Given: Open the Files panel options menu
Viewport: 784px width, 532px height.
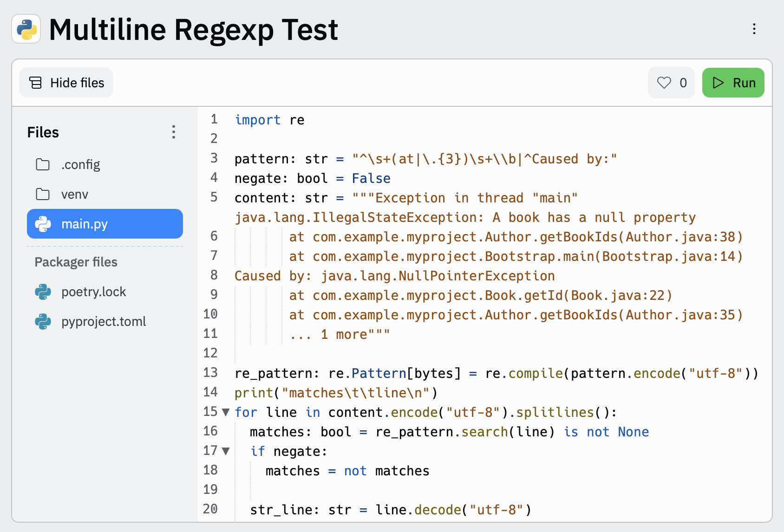Looking at the screenshot, I should click(x=174, y=132).
